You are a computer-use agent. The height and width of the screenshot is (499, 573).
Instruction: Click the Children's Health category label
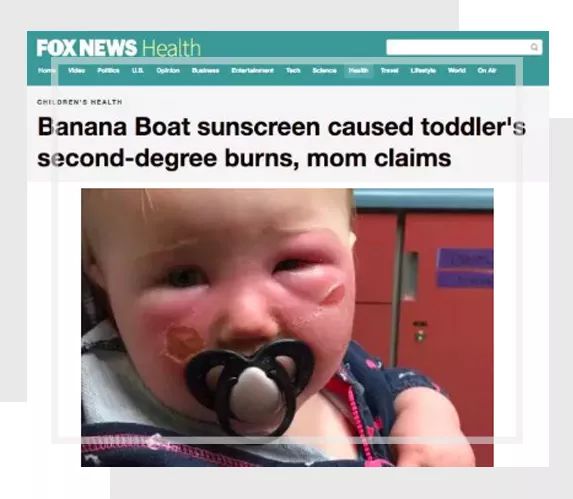(79, 102)
